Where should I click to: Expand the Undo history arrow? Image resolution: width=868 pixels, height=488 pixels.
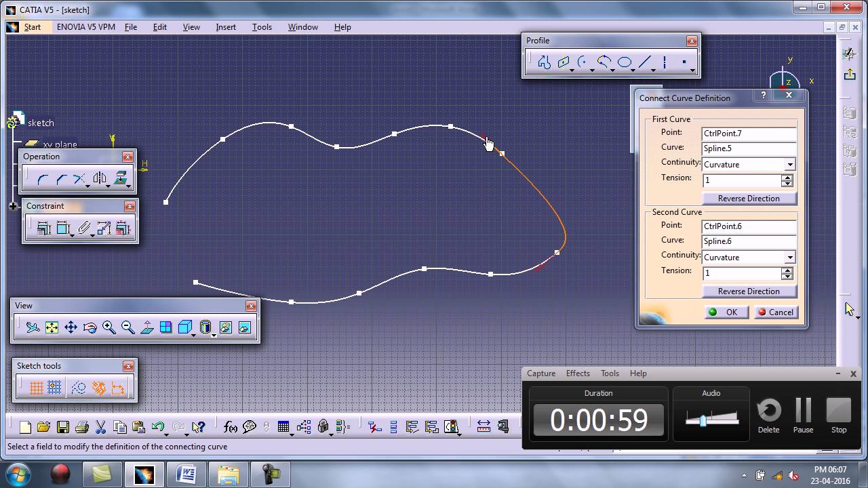point(166,434)
